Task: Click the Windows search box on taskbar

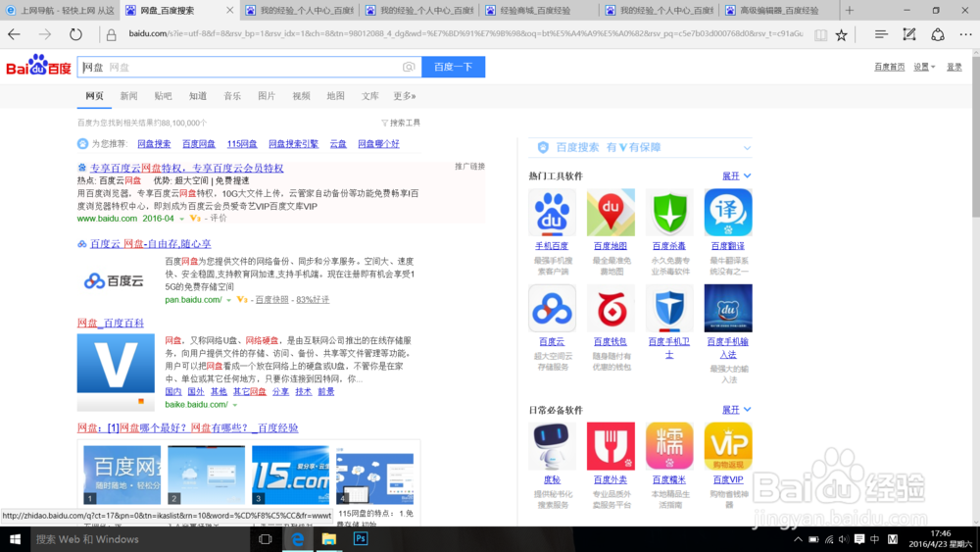Action: (x=140, y=539)
